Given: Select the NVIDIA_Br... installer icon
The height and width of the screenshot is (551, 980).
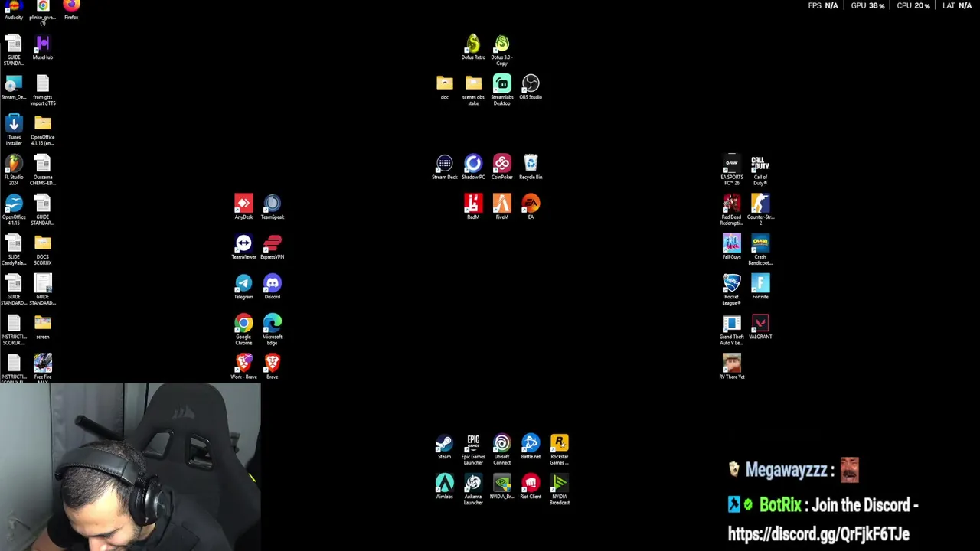Looking at the screenshot, I should [501, 486].
